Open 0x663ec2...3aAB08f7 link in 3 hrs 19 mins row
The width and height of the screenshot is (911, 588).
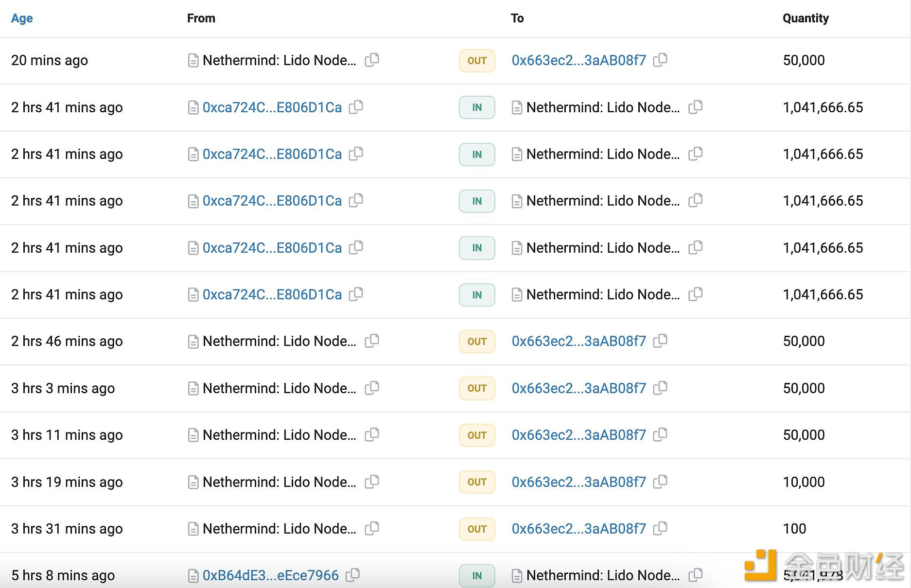[x=578, y=482]
